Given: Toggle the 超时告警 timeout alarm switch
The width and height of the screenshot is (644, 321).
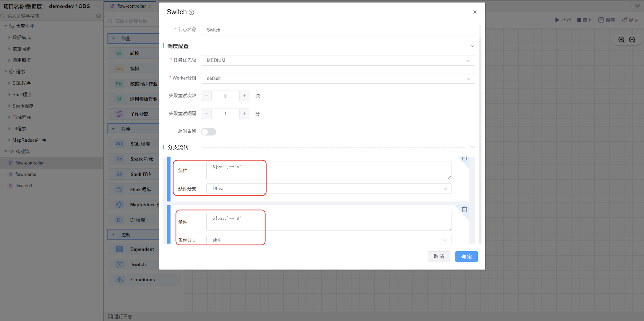Looking at the screenshot, I should (x=208, y=132).
